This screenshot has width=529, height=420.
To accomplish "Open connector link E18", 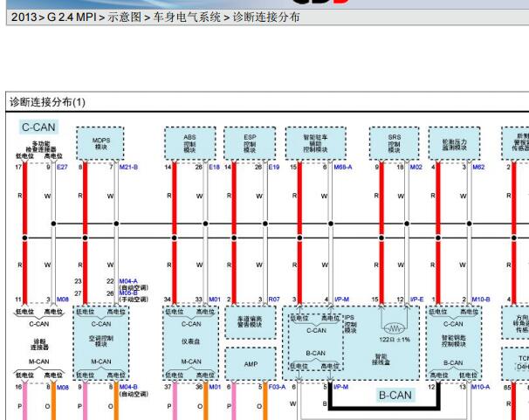I will point(214,167).
